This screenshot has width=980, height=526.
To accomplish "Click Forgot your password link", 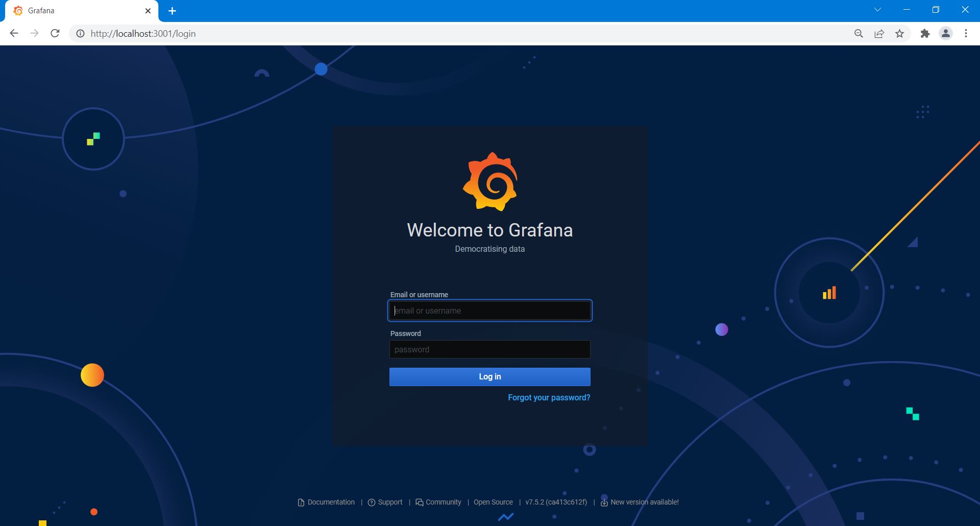I will 549,397.
